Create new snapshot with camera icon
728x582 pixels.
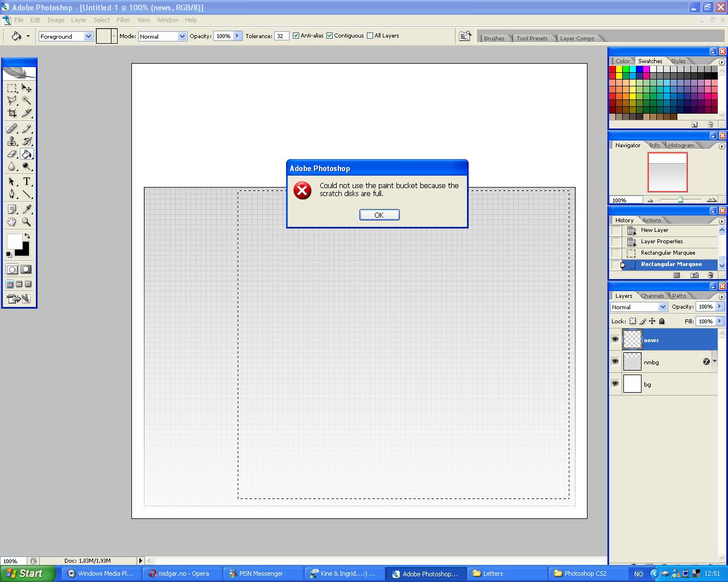point(694,275)
